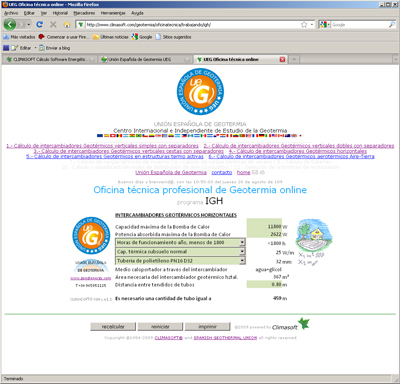The width and height of the screenshot is (400, 384).
Task: Open Comenzar a usar Firefox bookmark
Action: [64, 37]
